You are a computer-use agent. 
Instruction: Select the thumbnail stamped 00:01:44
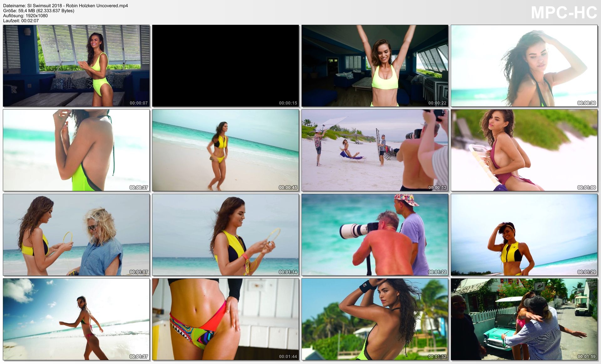pos(226,319)
